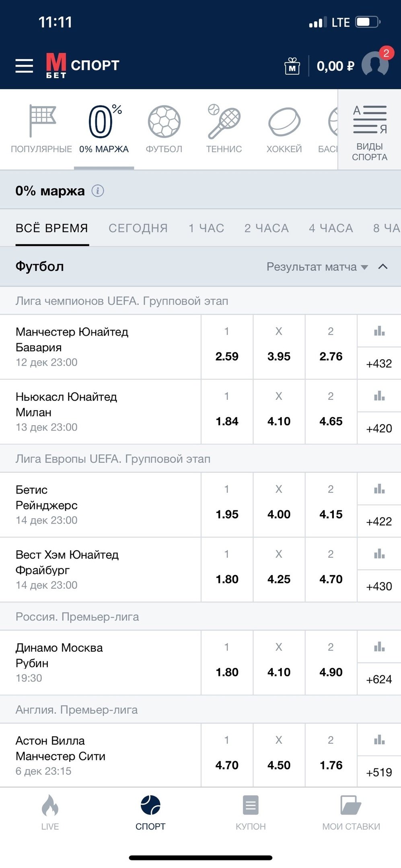Switch to the Live tab
The image size is (401, 868).
pos(50,812)
